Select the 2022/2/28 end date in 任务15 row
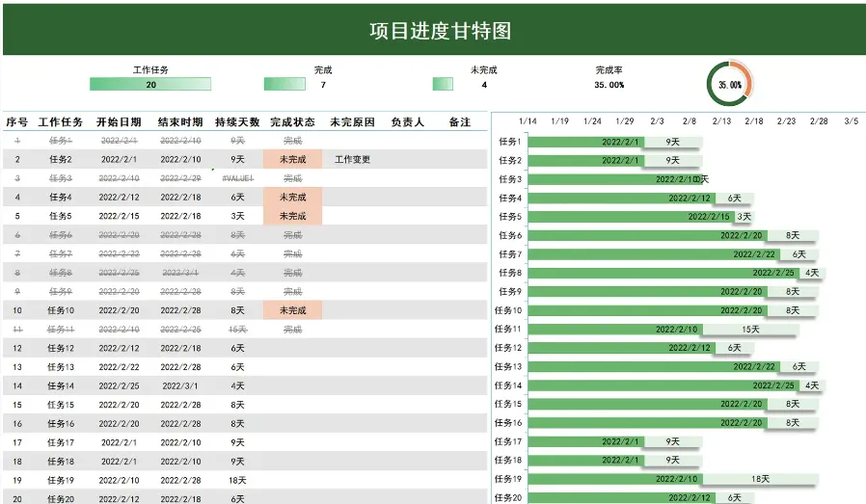866x504 pixels. 180,405
